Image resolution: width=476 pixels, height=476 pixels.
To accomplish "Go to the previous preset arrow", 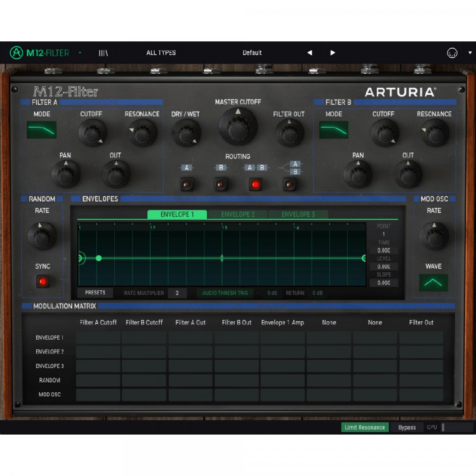I will point(310,53).
